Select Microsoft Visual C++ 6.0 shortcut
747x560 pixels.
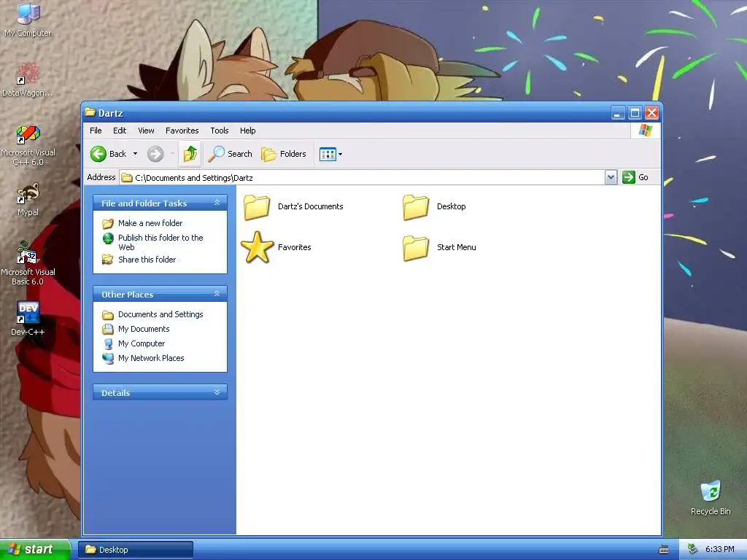pos(28,134)
